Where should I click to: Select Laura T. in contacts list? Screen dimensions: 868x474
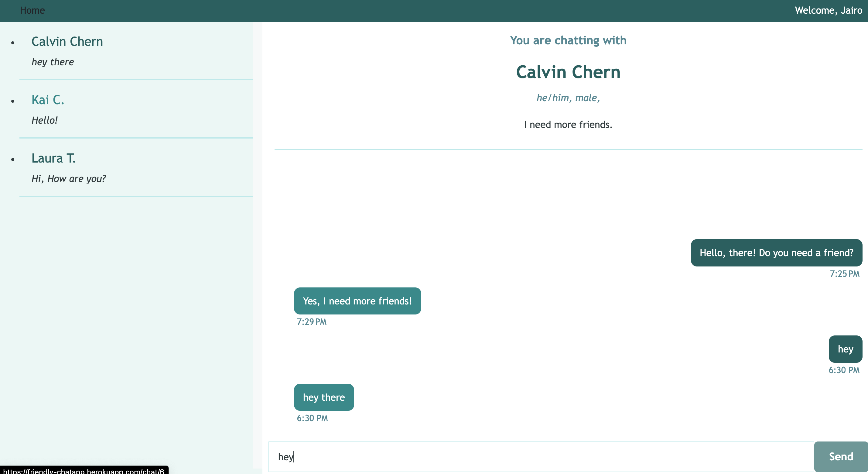tap(53, 158)
